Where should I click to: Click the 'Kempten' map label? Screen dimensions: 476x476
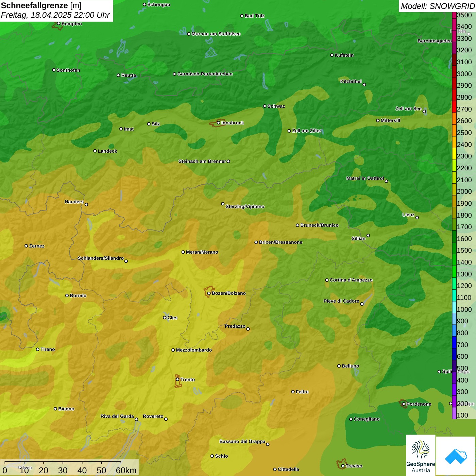(x=72, y=23)
